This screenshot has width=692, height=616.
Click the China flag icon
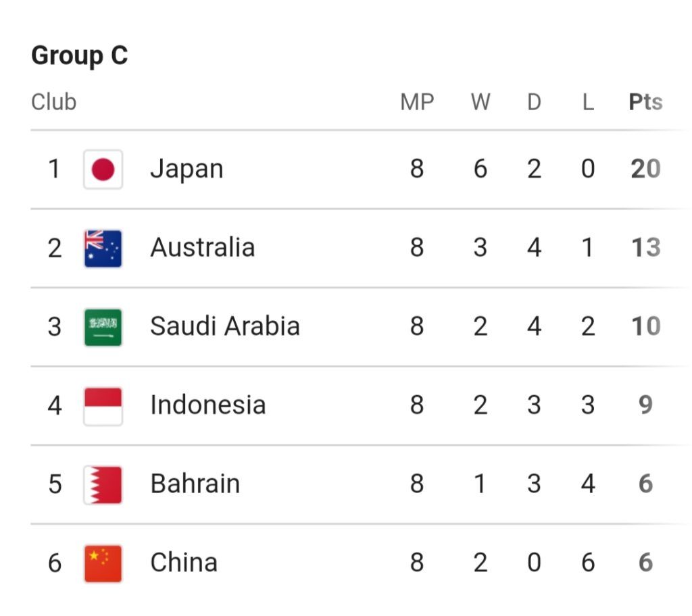[x=103, y=563]
